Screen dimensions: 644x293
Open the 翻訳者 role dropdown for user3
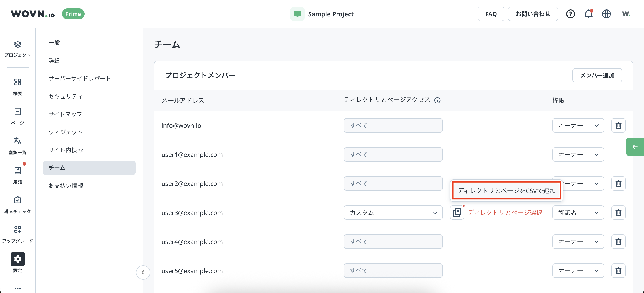point(578,213)
